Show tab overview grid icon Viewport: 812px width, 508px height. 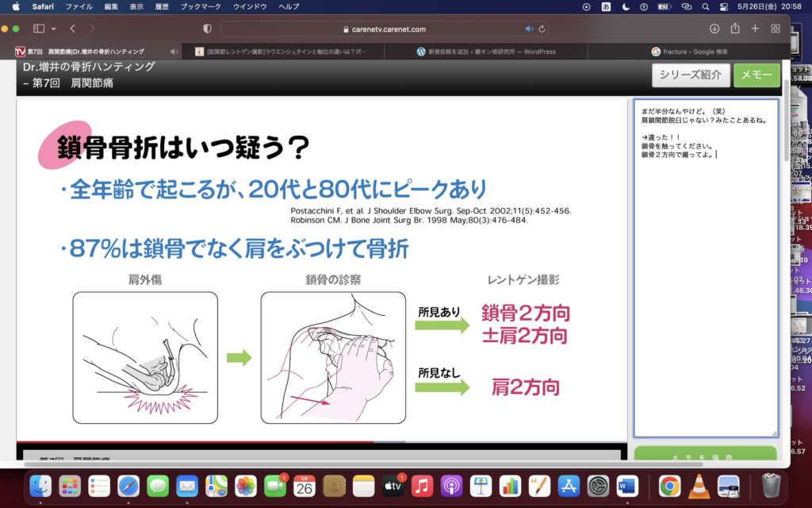tap(776, 29)
